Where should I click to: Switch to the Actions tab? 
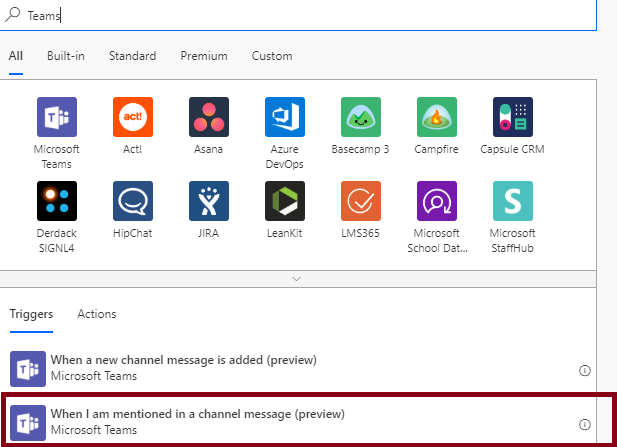point(97,314)
